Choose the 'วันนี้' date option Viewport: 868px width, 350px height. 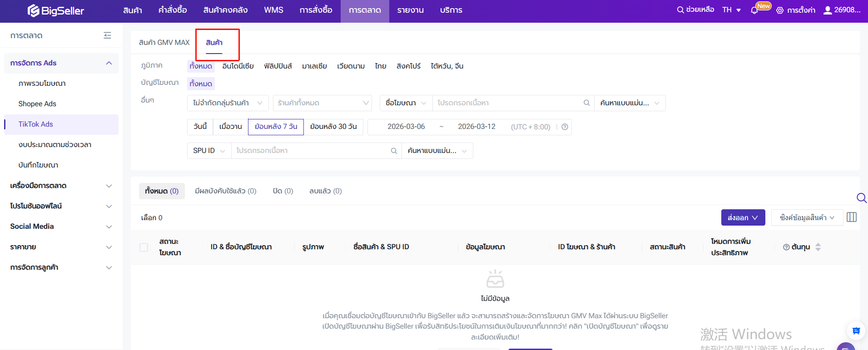pos(200,127)
